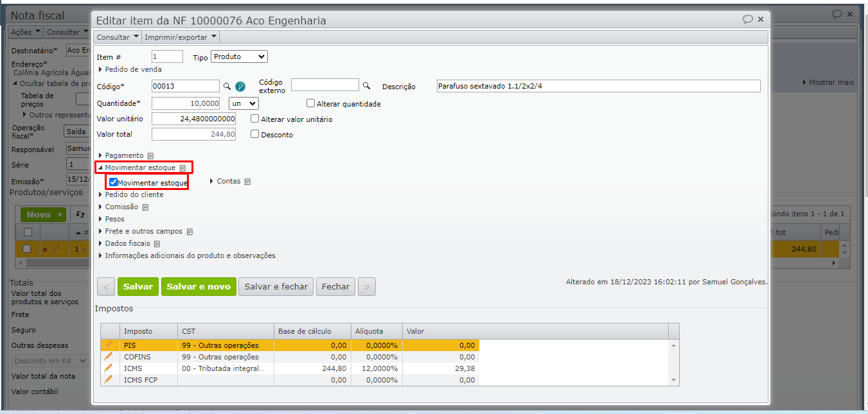
Task: Click the Salvar e novo button
Action: tap(199, 286)
